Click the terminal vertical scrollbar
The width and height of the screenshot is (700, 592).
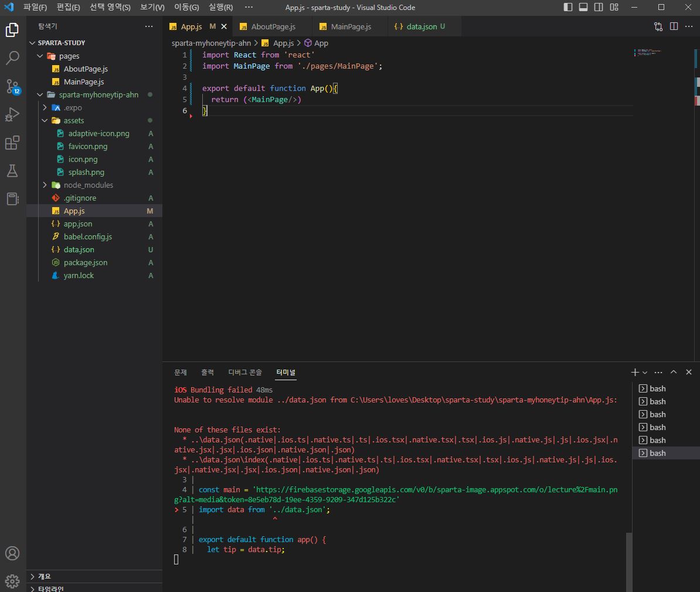coord(629,562)
